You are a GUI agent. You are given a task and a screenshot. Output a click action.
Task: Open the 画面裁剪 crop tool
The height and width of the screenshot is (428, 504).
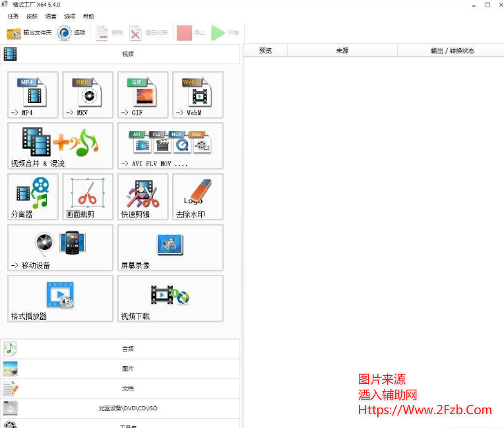88,197
